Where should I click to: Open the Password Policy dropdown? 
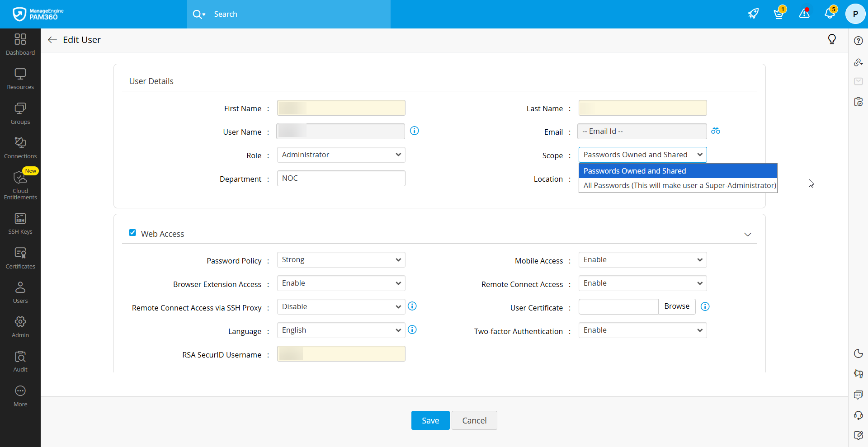[x=341, y=260]
